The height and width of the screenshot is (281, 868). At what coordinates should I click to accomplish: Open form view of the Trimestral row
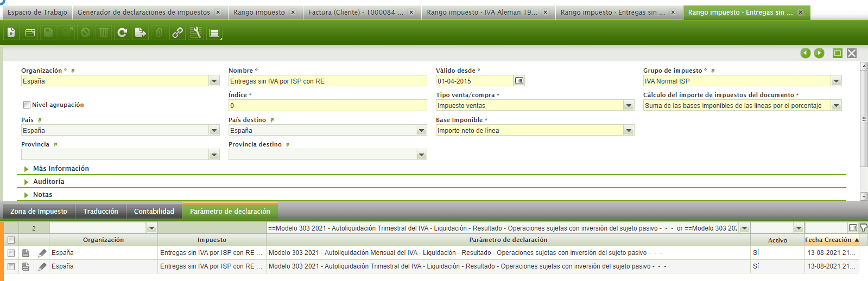26,266
